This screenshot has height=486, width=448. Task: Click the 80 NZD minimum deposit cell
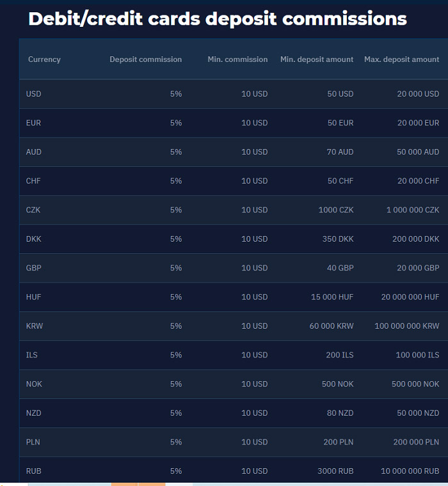coord(340,413)
